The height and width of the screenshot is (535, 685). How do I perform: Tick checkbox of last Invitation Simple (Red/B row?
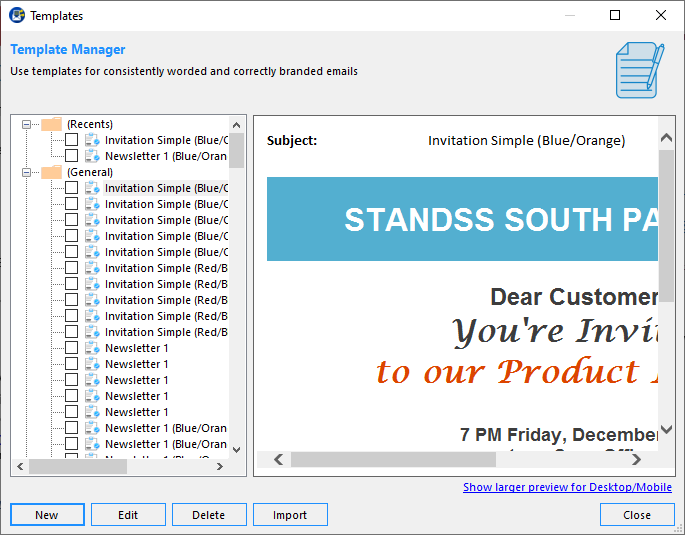72,332
